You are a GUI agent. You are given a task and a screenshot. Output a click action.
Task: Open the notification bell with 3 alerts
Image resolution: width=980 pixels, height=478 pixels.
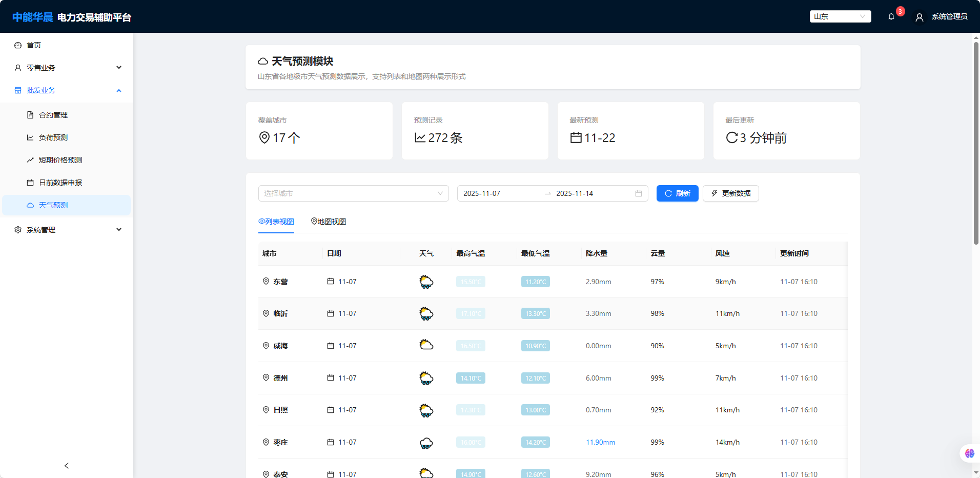point(890,16)
